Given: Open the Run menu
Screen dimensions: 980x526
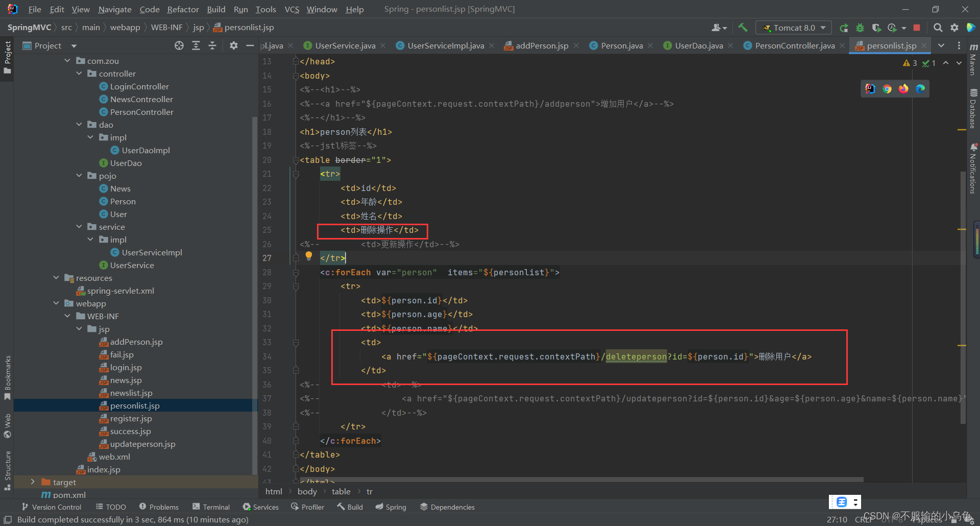Looking at the screenshot, I should click(240, 9).
